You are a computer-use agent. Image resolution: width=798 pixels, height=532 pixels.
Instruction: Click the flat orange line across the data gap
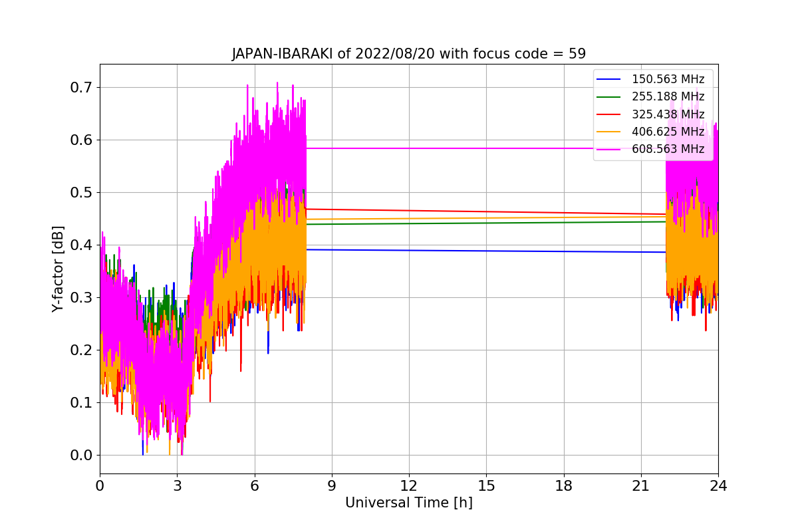tap(485, 218)
